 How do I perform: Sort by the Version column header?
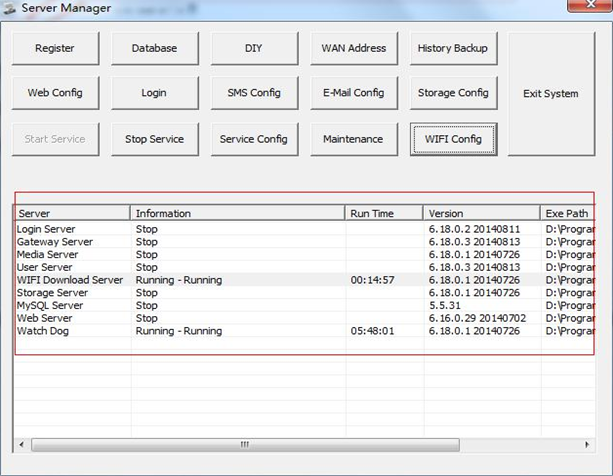[x=482, y=213]
